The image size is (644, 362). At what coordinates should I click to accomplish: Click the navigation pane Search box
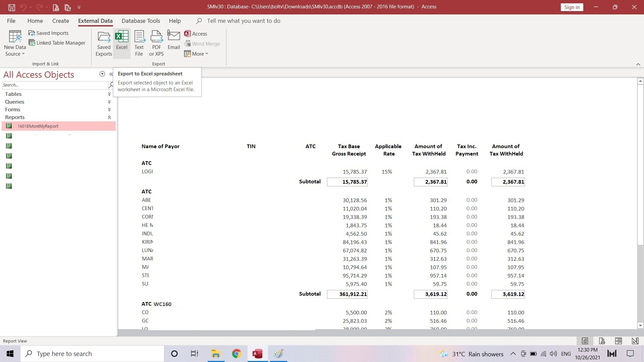(54, 85)
